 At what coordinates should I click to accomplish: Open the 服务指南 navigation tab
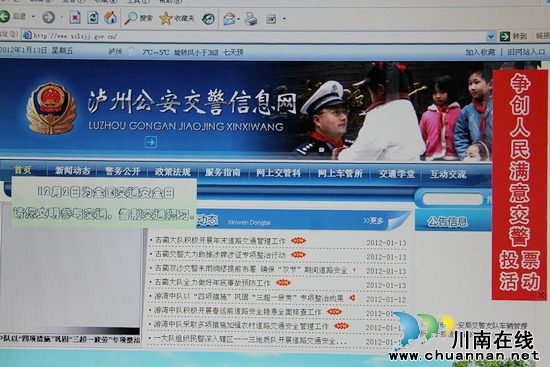pyautogui.click(x=223, y=172)
